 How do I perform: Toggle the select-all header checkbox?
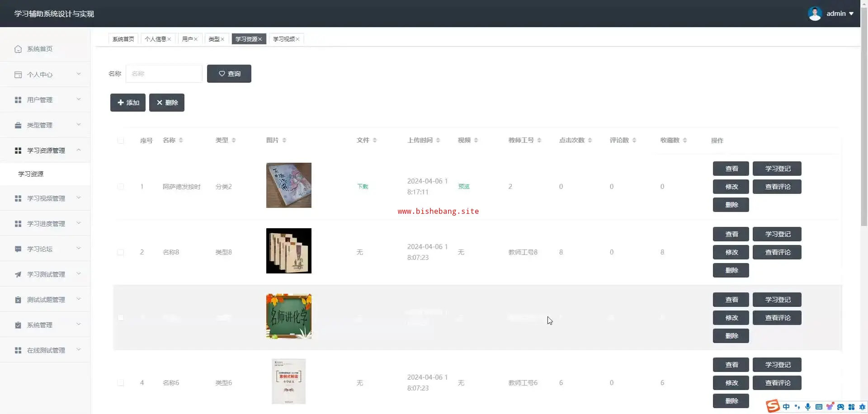121,141
